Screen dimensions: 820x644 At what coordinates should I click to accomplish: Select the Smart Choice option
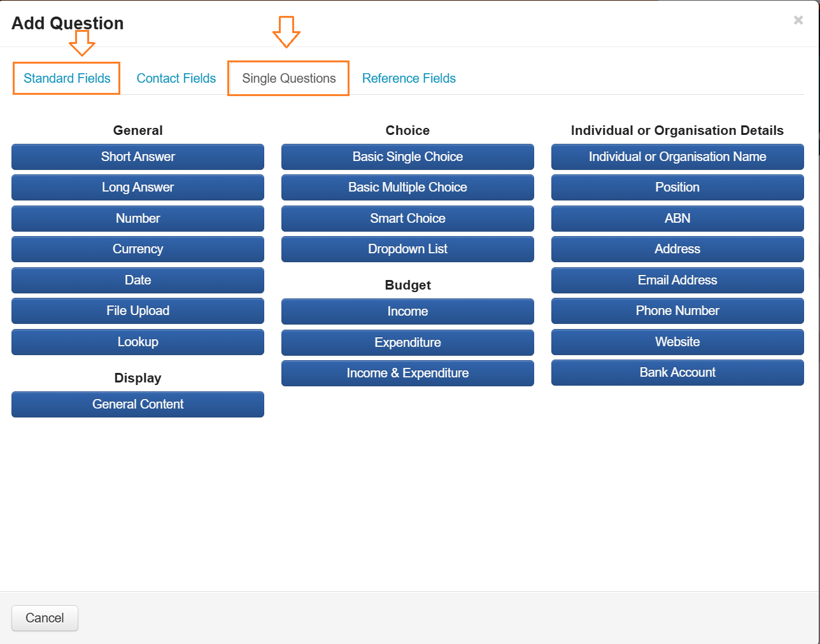click(407, 218)
